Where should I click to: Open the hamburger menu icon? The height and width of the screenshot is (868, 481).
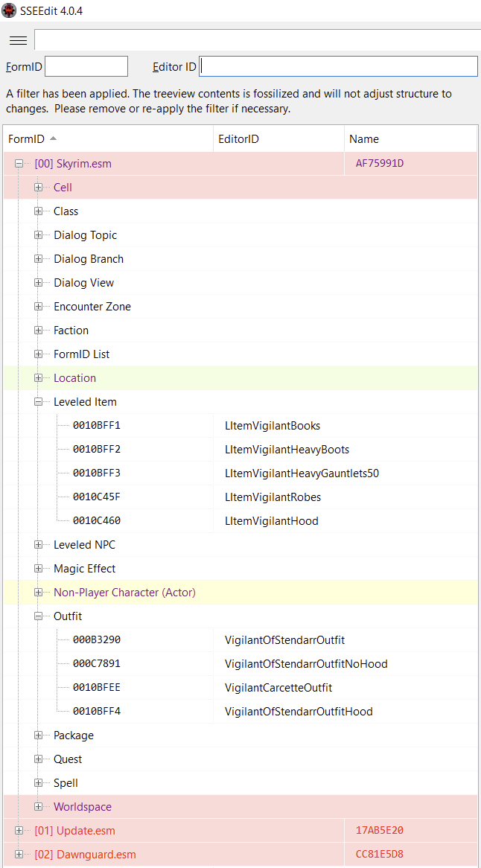[x=19, y=40]
